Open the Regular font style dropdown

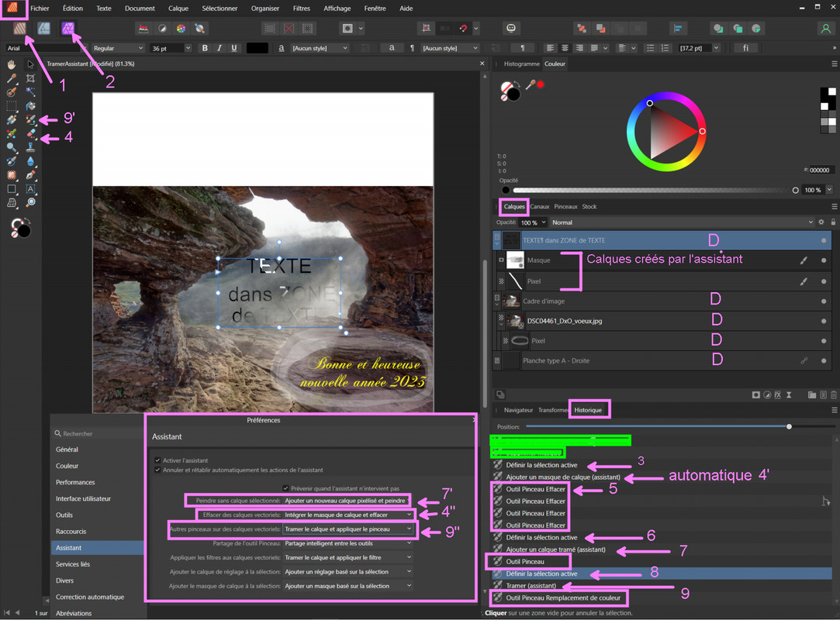click(x=118, y=48)
